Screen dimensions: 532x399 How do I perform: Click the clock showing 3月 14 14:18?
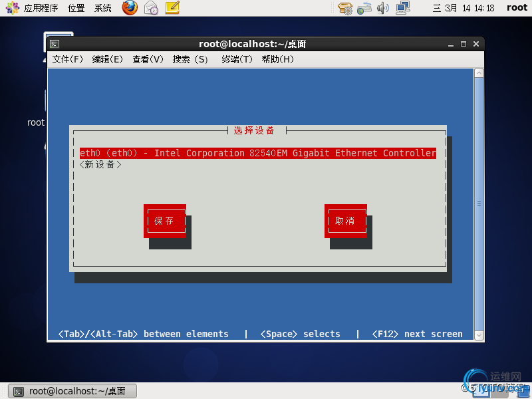click(x=464, y=8)
